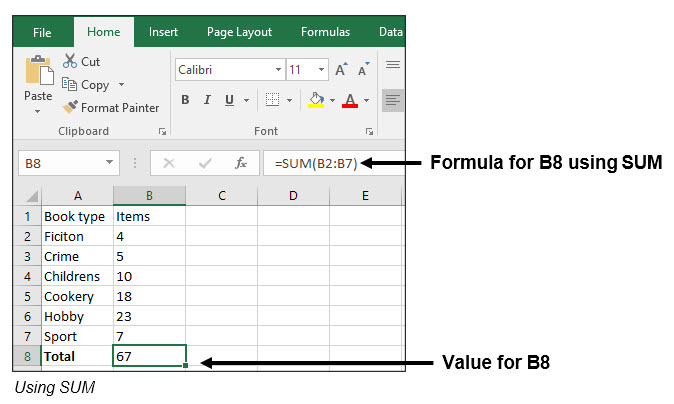Click the Select All corner triangle
This screenshot has height=404, width=674.
point(32,196)
